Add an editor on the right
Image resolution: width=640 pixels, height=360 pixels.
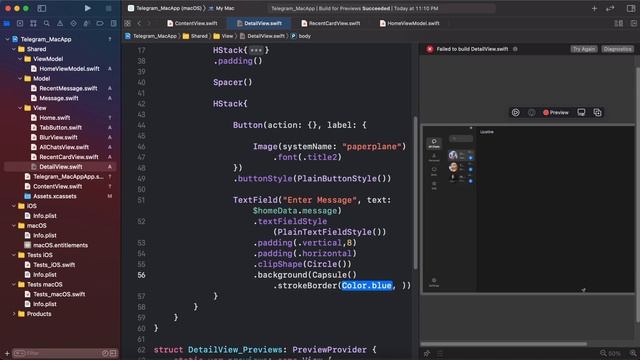pyautogui.click(x=633, y=24)
